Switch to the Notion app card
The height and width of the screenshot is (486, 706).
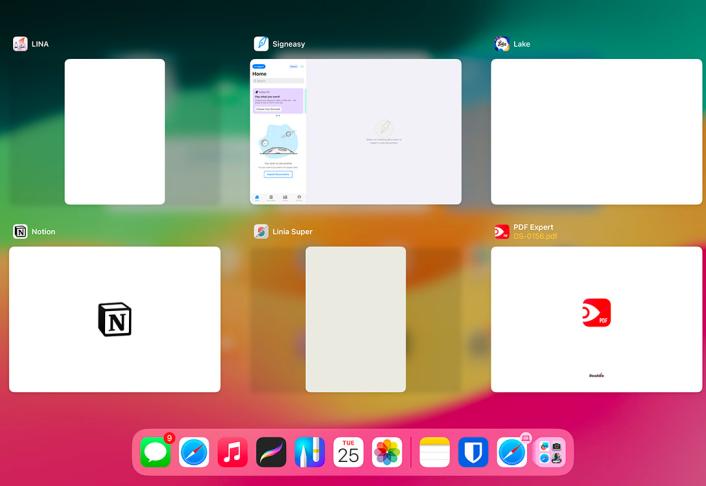(x=115, y=319)
